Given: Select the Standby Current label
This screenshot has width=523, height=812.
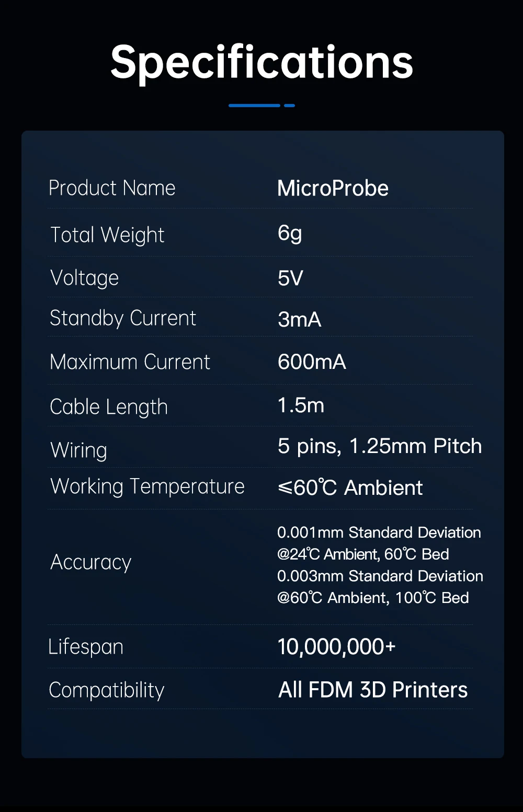Looking at the screenshot, I should coord(123,318).
